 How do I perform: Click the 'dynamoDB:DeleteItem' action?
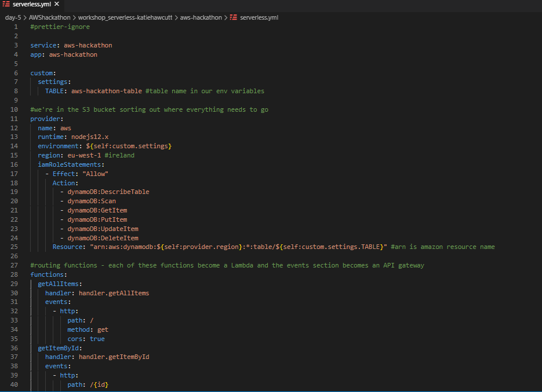pyautogui.click(x=103, y=239)
